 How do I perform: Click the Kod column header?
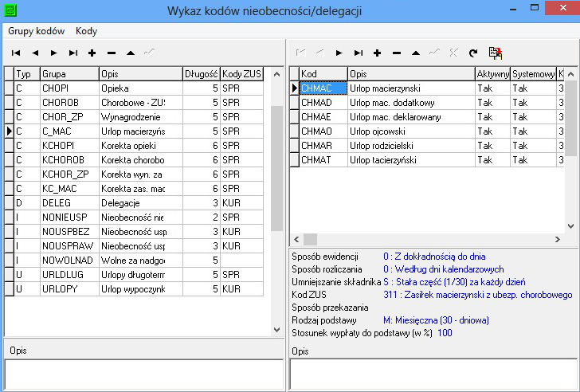pos(323,74)
